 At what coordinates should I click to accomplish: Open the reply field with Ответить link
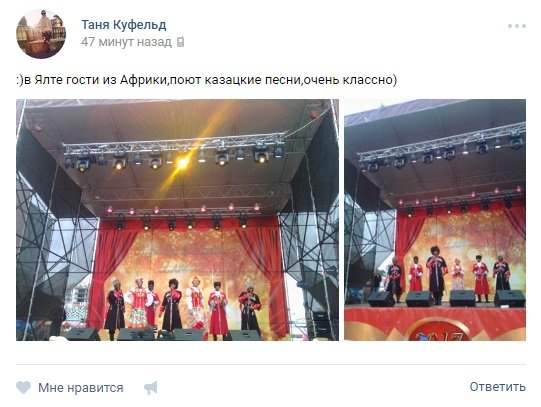498,387
